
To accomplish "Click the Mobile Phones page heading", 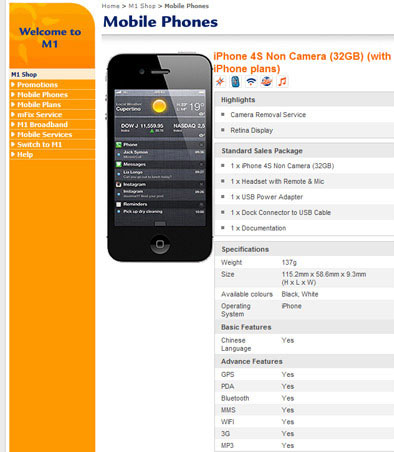I will (160, 22).
